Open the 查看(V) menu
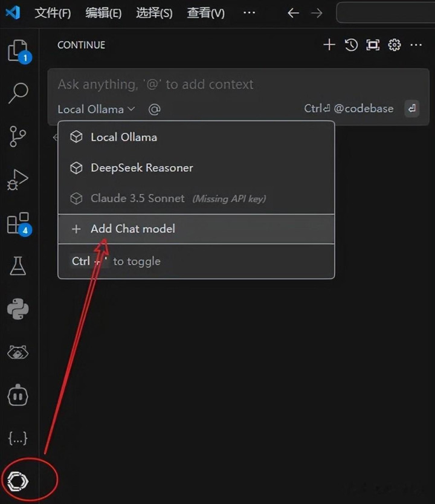Viewport: 435px width, 504px height. [205, 13]
